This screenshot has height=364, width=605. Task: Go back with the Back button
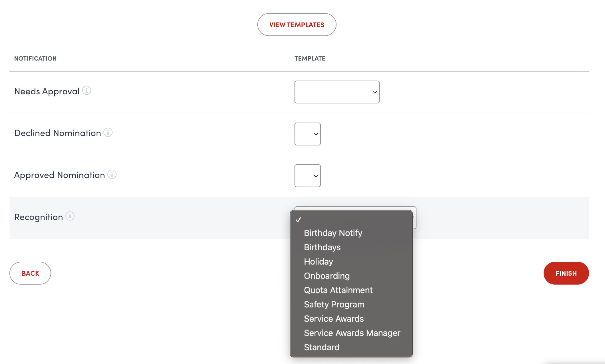[30, 273]
